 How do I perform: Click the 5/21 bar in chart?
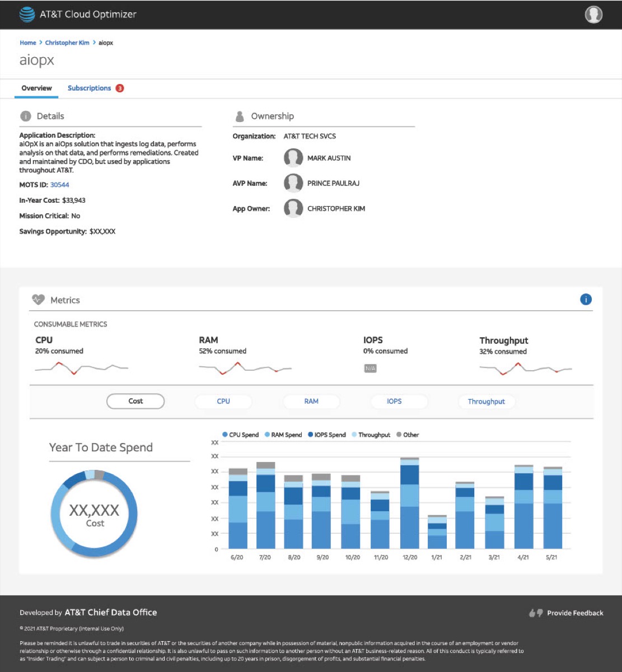(x=553, y=508)
